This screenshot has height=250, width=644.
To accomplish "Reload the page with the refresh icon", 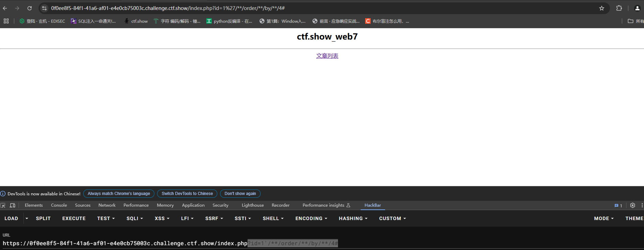I will pos(30,8).
